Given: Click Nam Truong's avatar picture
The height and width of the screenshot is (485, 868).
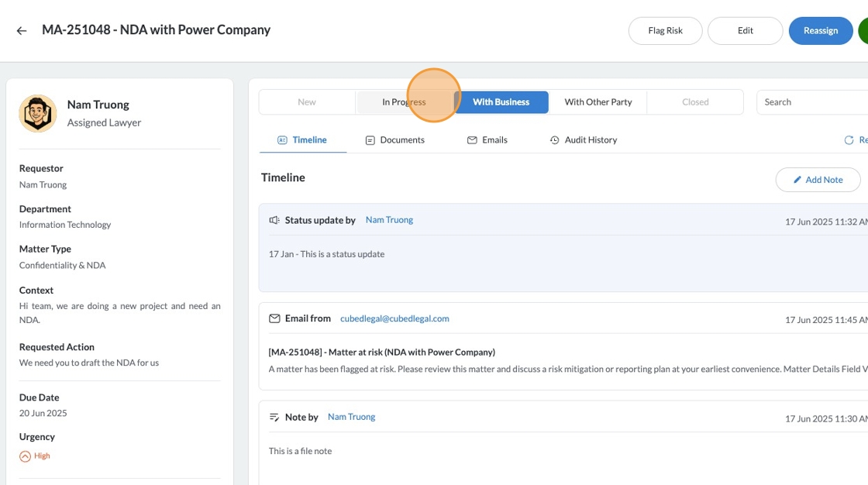Looking at the screenshot, I should (38, 114).
